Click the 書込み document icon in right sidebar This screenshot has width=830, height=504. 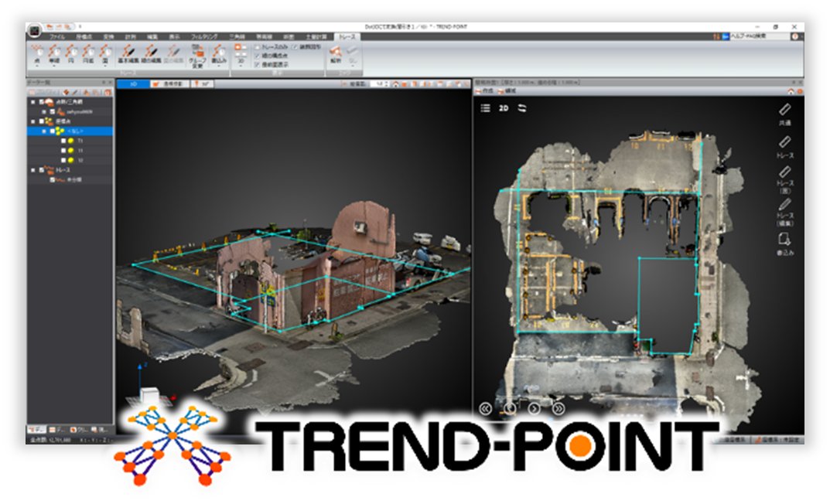784,243
